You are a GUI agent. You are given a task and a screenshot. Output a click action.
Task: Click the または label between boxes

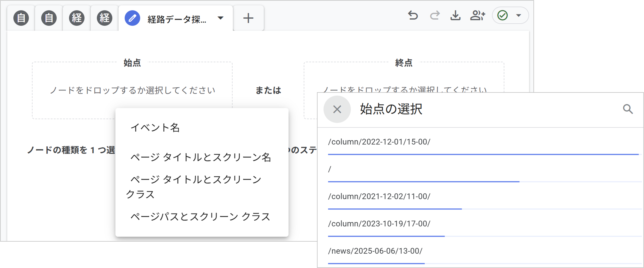click(x=268, y=90)
